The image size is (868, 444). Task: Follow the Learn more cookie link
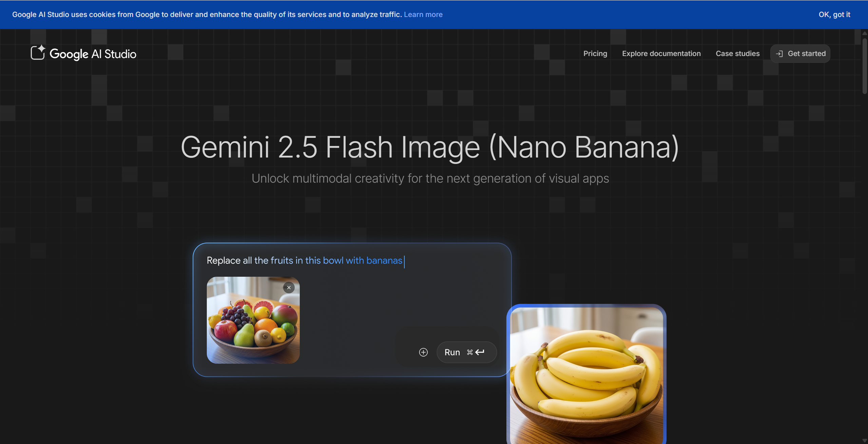click(x=423, y=15)
